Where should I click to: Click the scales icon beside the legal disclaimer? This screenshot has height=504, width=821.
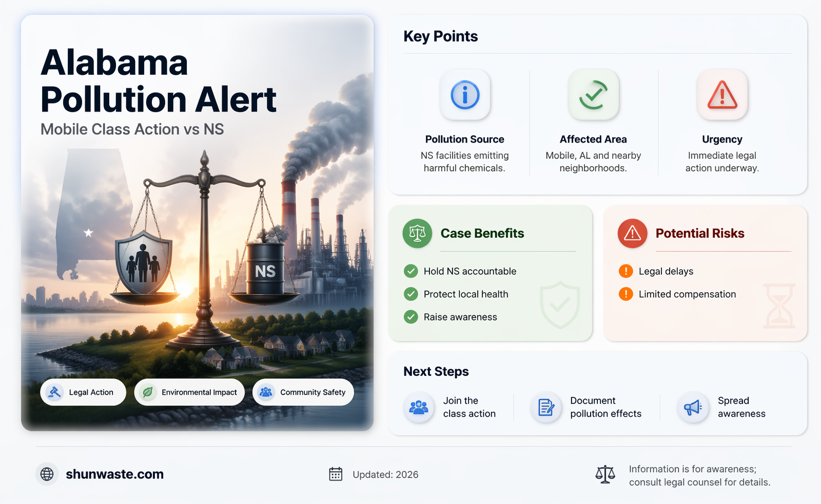[x=605, y=475]
